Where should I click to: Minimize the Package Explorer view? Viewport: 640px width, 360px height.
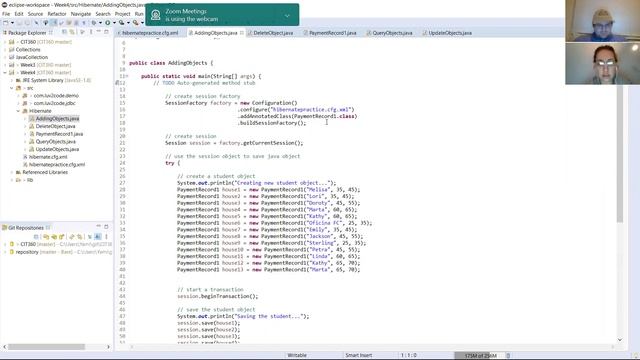pos(98,31)
